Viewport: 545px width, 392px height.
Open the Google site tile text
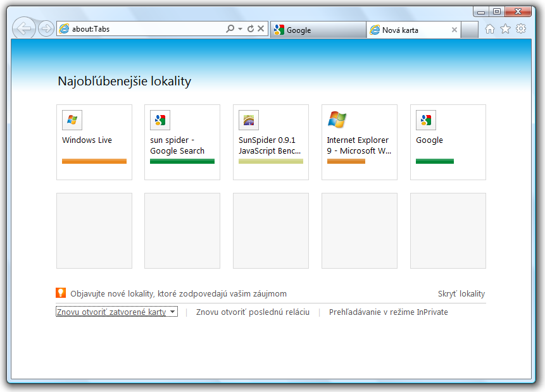click(429, 140)
